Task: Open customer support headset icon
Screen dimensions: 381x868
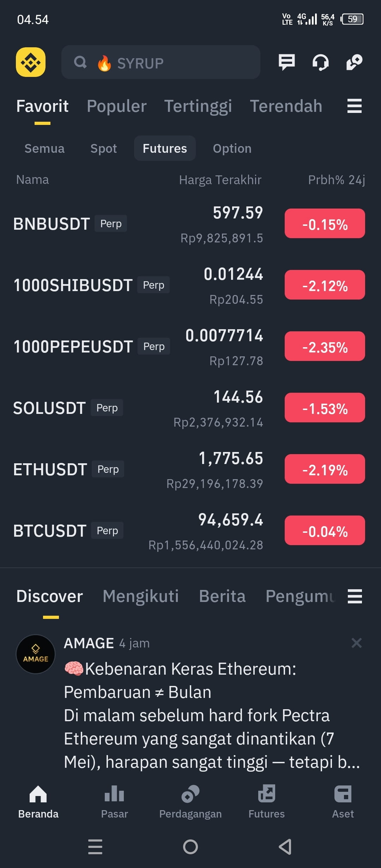Action: (321, 62)
